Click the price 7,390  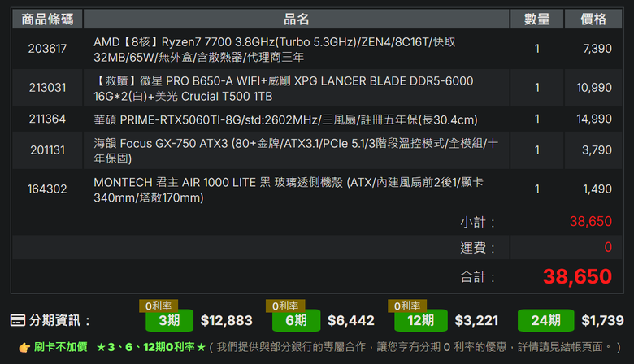click(597, 49)
